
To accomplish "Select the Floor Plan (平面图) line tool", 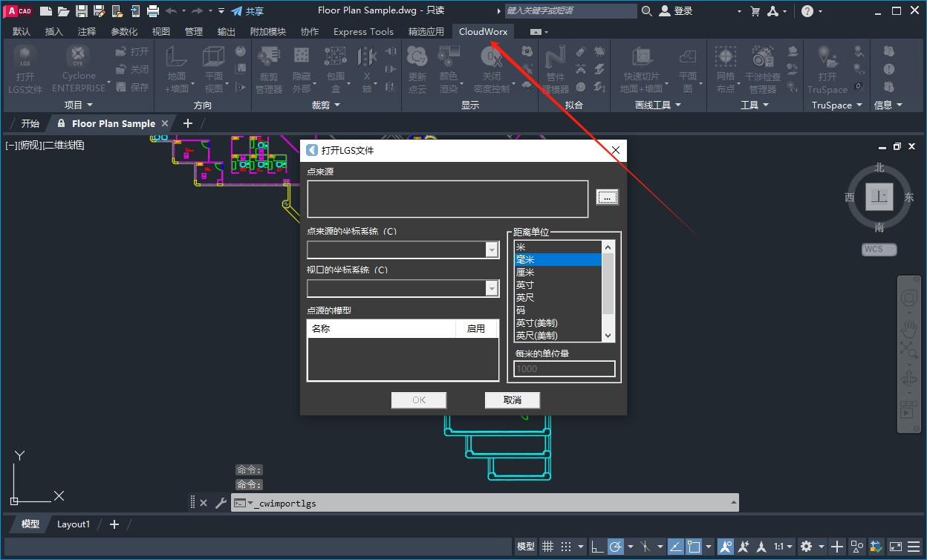I will pyautogui.click(x=688, y=68).
